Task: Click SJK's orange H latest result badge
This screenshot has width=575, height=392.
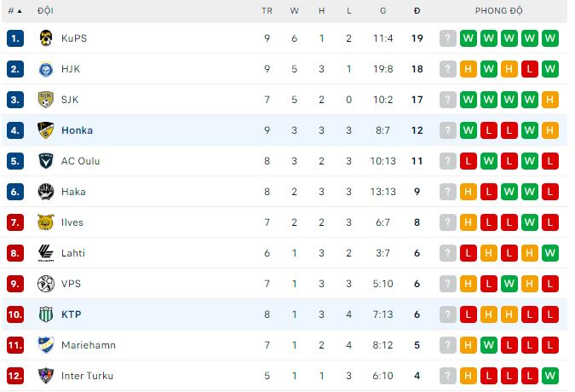Action: (550, 100)
